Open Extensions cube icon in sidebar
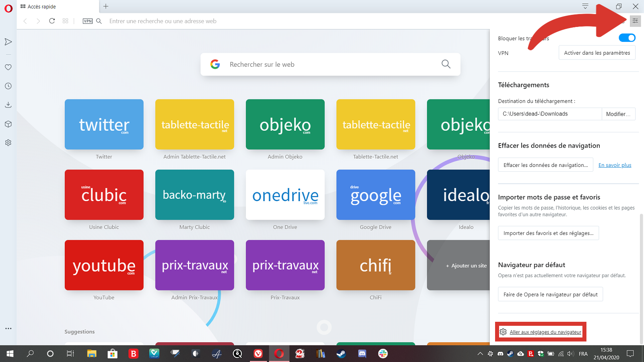644x362 pixels. click(8, 124)
